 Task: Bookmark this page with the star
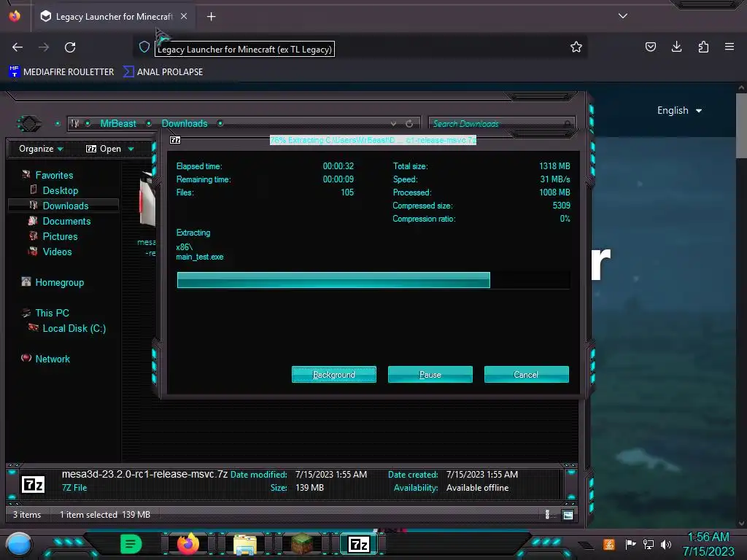(576, 47)
